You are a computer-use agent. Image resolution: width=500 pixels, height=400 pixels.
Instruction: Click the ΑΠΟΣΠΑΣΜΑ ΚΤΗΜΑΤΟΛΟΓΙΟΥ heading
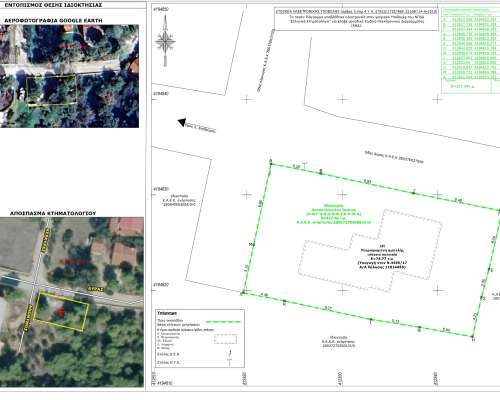tap(53, 213)
